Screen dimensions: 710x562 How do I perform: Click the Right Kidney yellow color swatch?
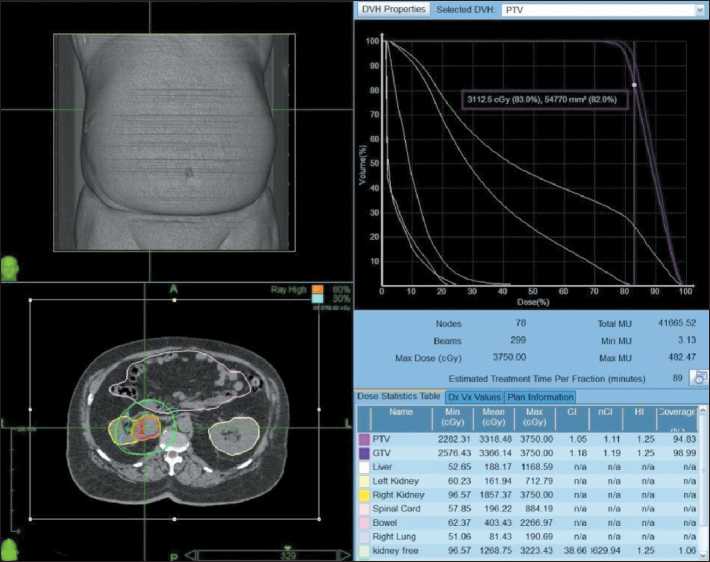[x=364, y=495]
